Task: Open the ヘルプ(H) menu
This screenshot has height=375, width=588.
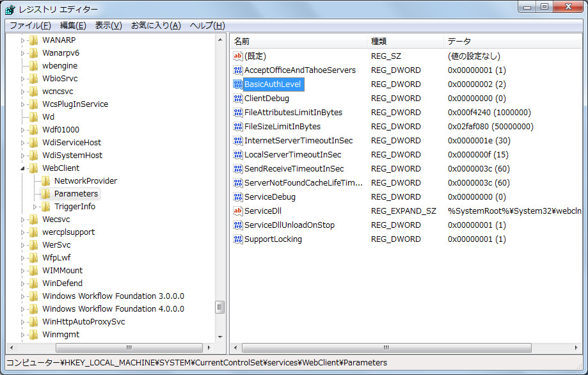Action: coord(207,26)
